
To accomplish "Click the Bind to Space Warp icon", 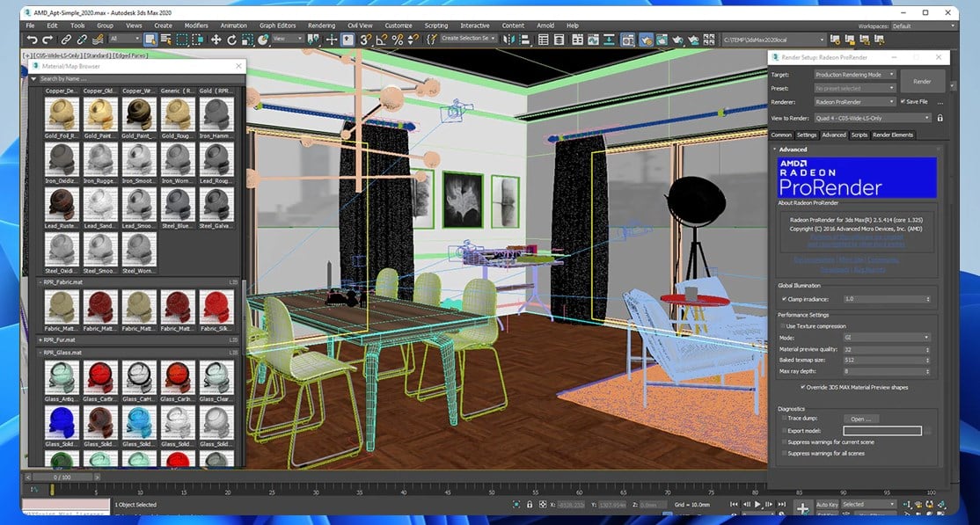I will pos(98,40).
